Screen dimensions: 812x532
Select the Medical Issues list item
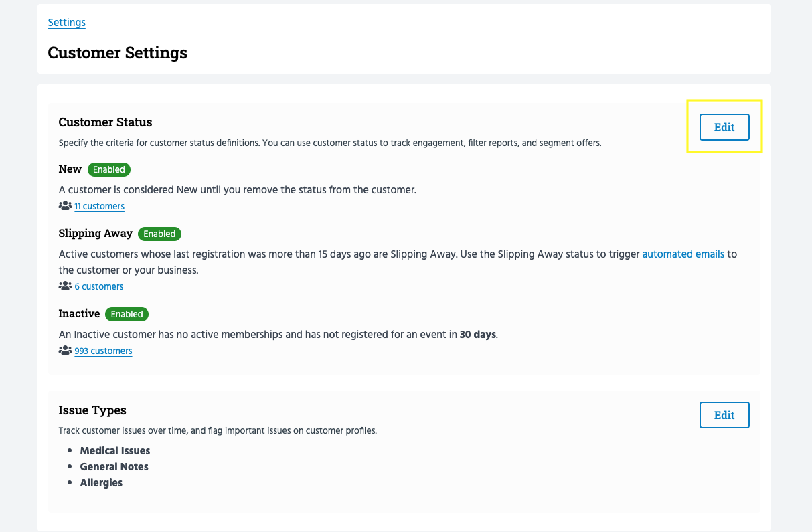coord(115,451)
